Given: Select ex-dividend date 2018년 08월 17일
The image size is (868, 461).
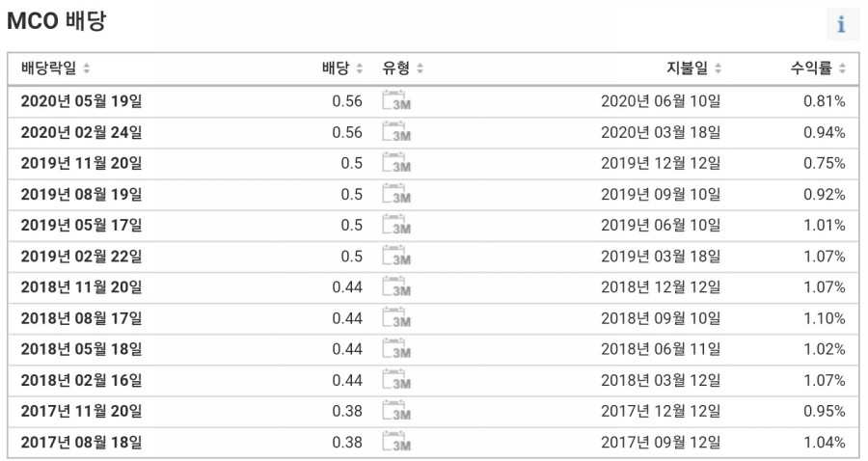Looking at the screenshot, I should click(81, 318).
